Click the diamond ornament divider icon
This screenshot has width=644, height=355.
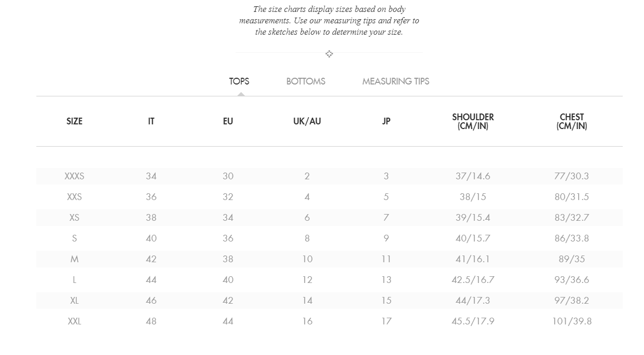coord(329,54)
